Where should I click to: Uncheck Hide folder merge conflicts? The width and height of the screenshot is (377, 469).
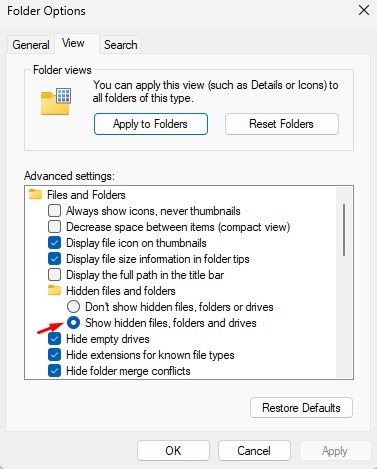[x=54, y=371]
